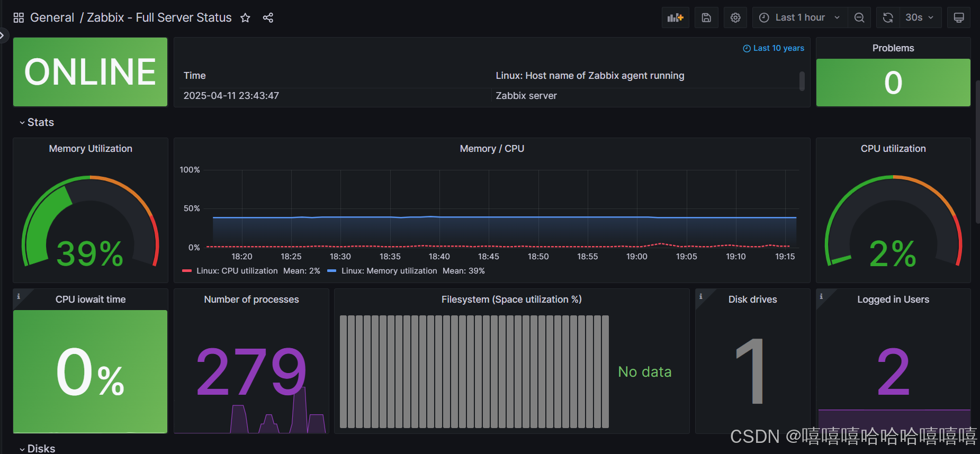Screen dimensions: 980x454
Task: Share the dashboard via share icon
Action: coord(268,17)
